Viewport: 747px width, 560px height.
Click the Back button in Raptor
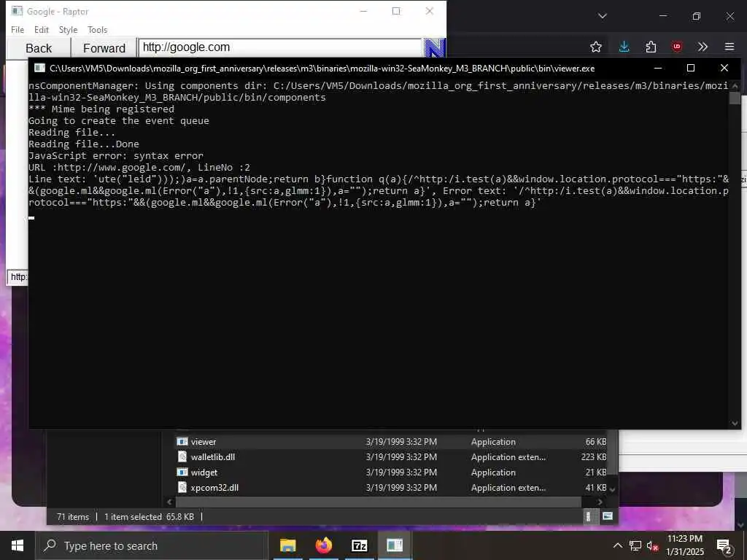point(39,48)
